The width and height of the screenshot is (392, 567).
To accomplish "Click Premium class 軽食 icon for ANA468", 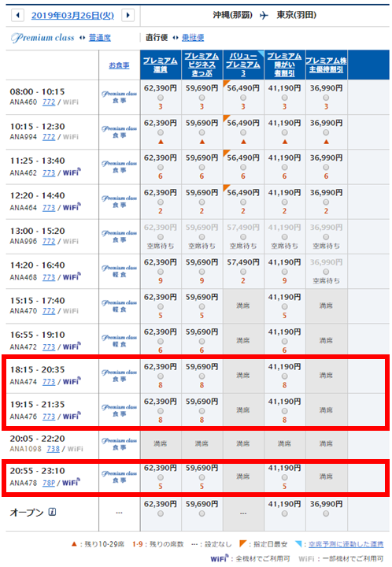I will click(119, 271).
